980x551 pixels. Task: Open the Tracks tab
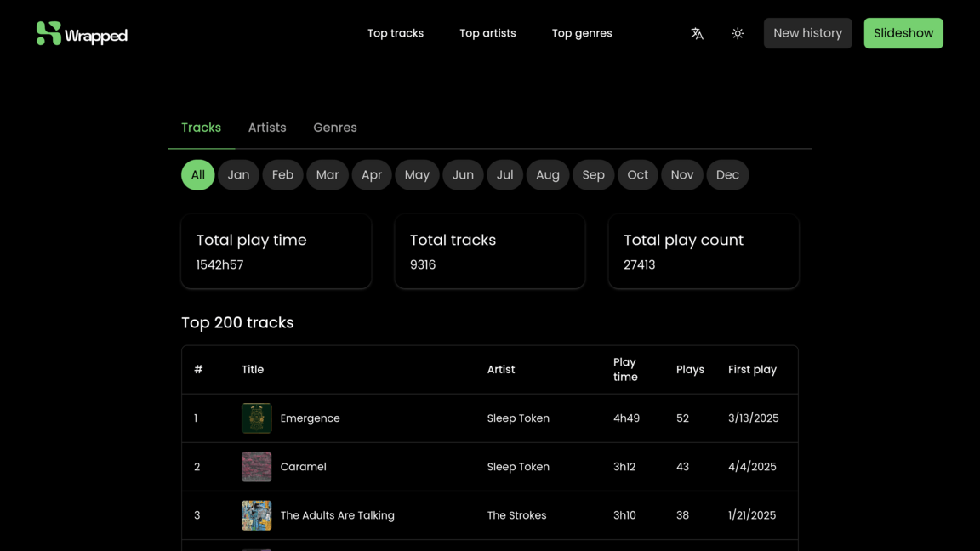(201, 128)
